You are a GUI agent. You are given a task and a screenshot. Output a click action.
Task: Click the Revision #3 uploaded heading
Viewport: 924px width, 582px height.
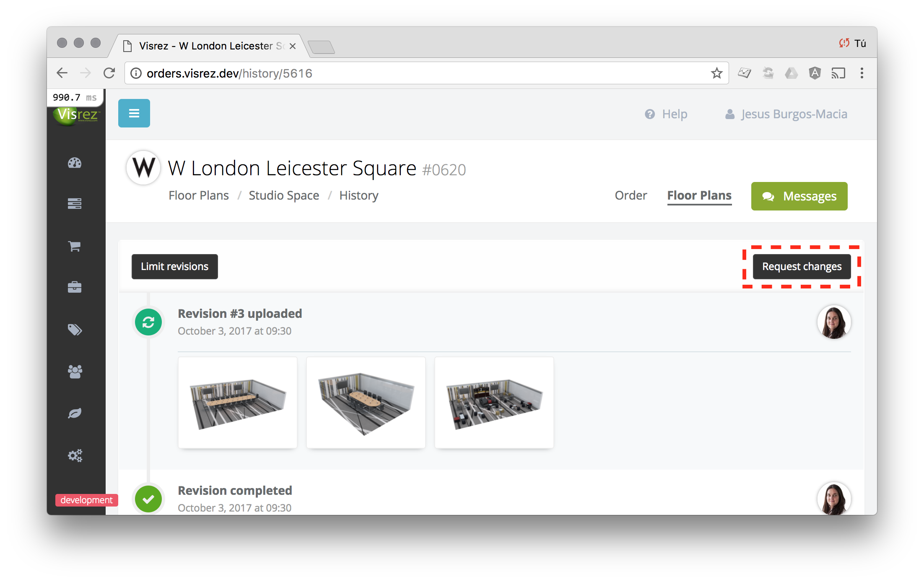tap(240, 314)
